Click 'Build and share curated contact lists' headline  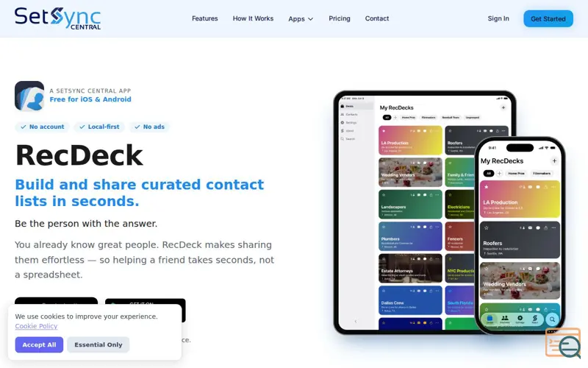tap(139, 193)
